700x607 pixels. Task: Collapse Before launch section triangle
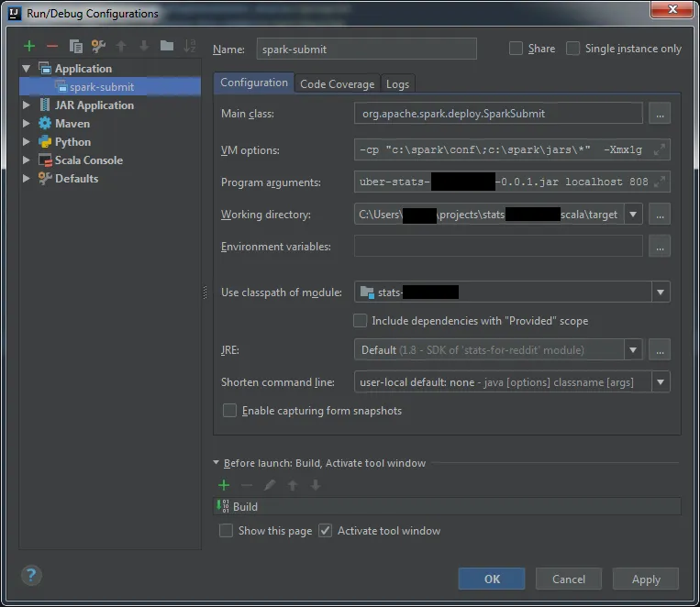pos(217,462)
